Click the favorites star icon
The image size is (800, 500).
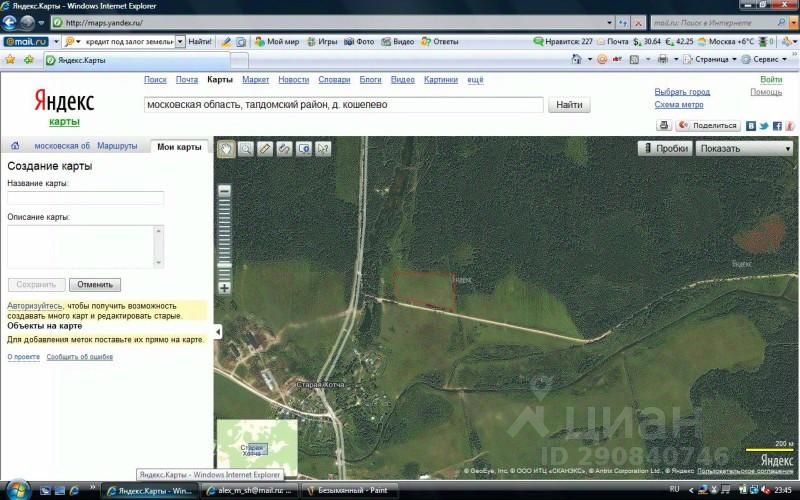[x=10, y=60]
